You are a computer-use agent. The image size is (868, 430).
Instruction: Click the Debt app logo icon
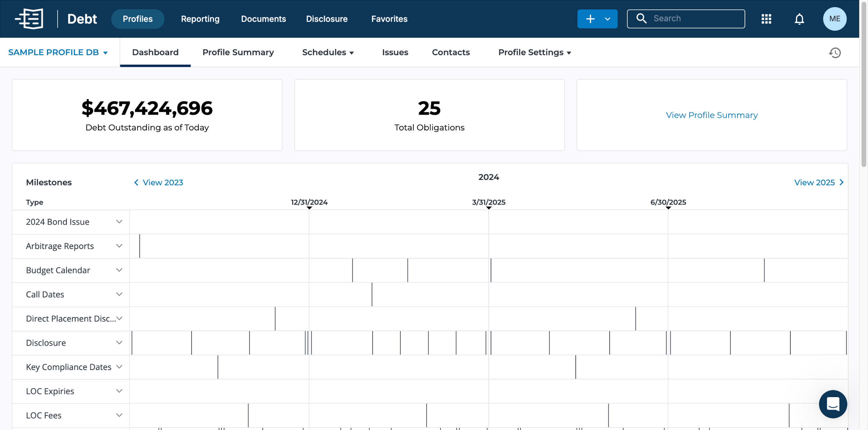(29, 19)
